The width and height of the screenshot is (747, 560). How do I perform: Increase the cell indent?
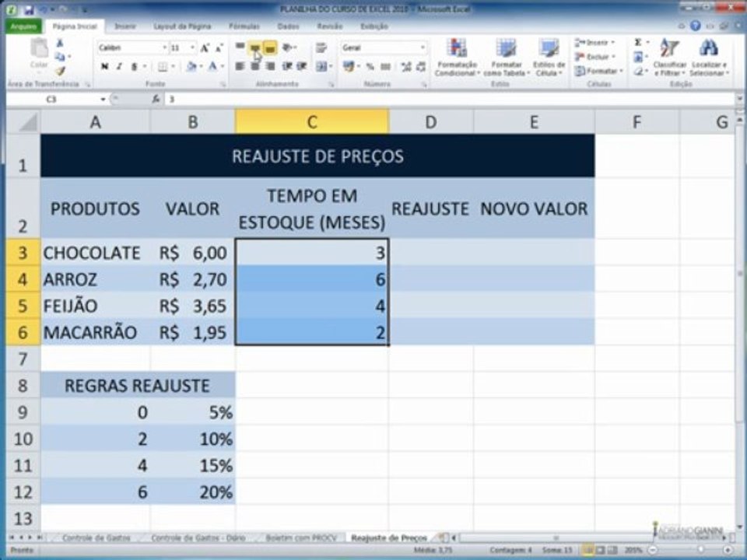302,66
